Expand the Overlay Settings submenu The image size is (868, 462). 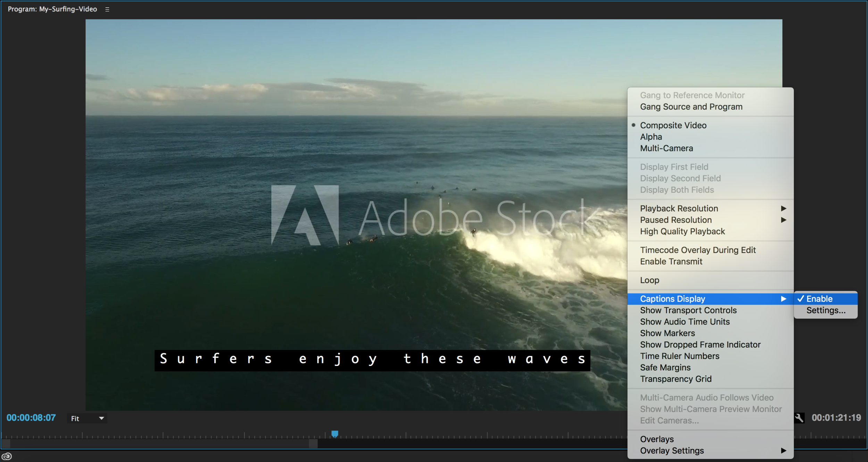pyautogui.click(x=710, y=451)
